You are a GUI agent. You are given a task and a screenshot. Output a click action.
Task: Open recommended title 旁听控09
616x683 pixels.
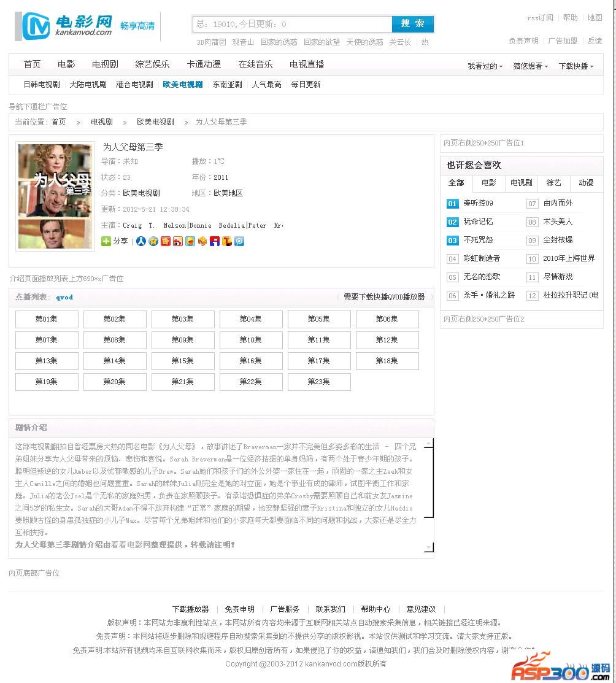coord(479,203)
